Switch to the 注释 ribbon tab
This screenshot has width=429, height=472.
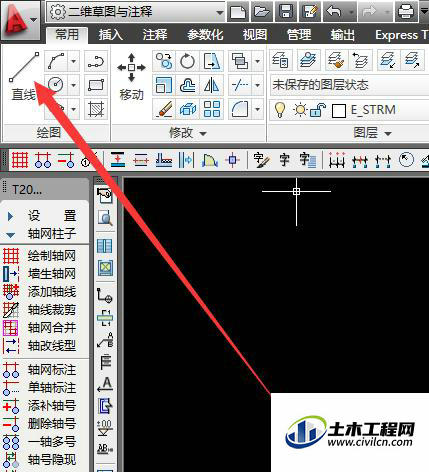coord(155,35)
